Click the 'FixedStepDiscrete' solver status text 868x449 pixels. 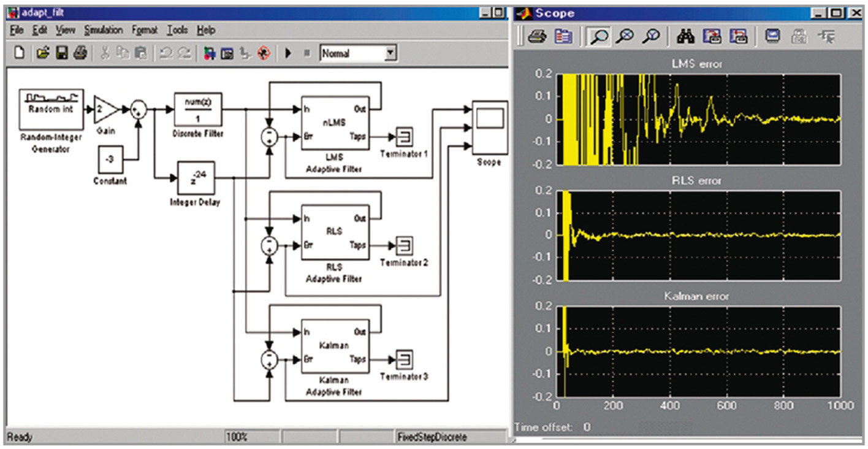coord(432,437)
